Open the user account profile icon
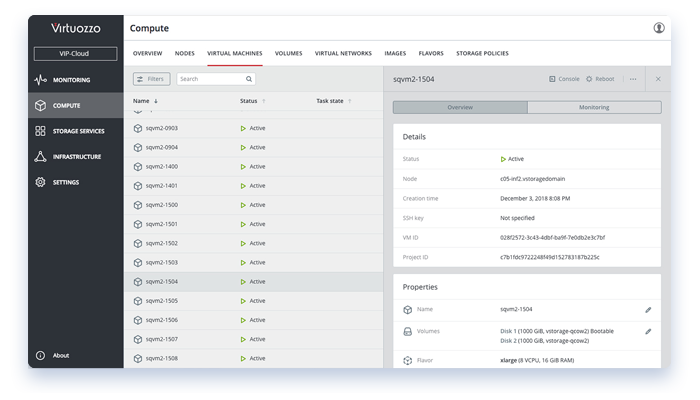Screen dimensions: 700x400 pos(659,28)
